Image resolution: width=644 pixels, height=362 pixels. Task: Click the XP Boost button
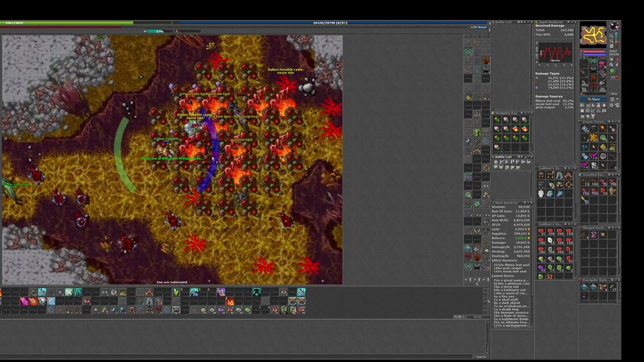[x=478, y=27]
